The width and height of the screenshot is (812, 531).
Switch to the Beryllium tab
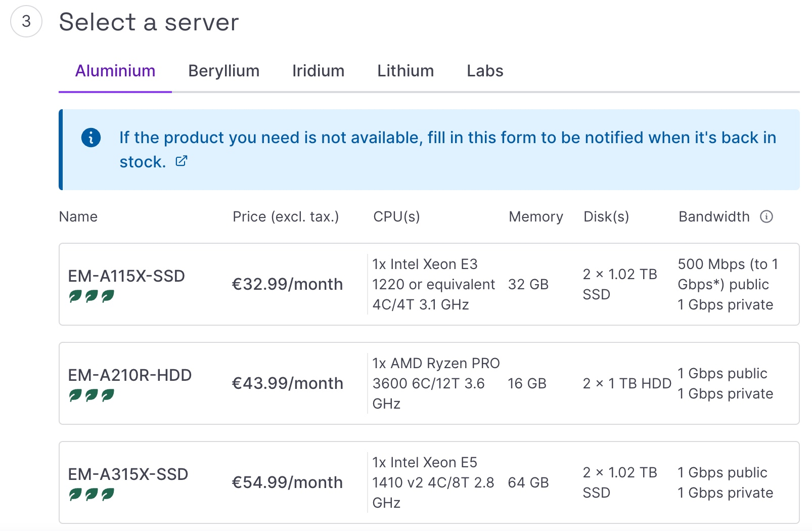tap(223, 71)
